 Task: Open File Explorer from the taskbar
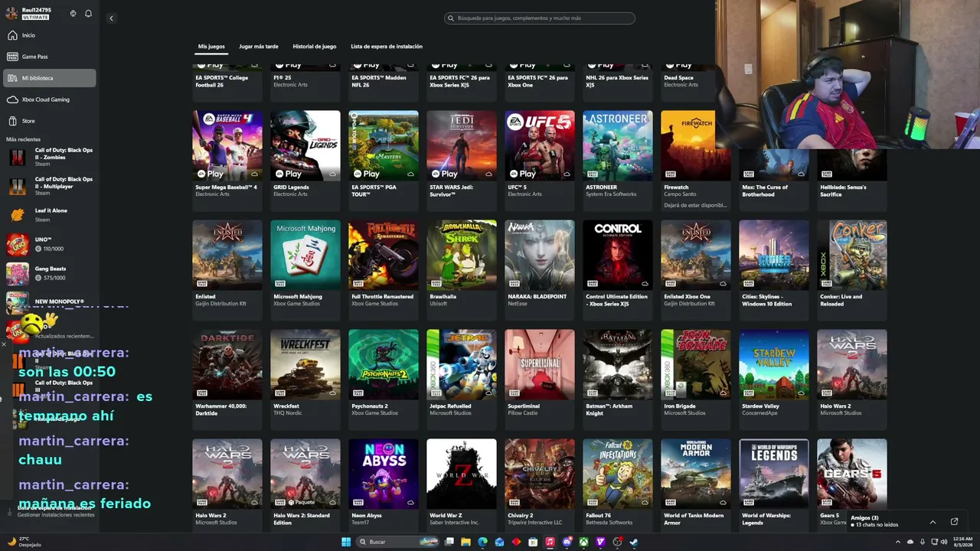click(465, 542)
